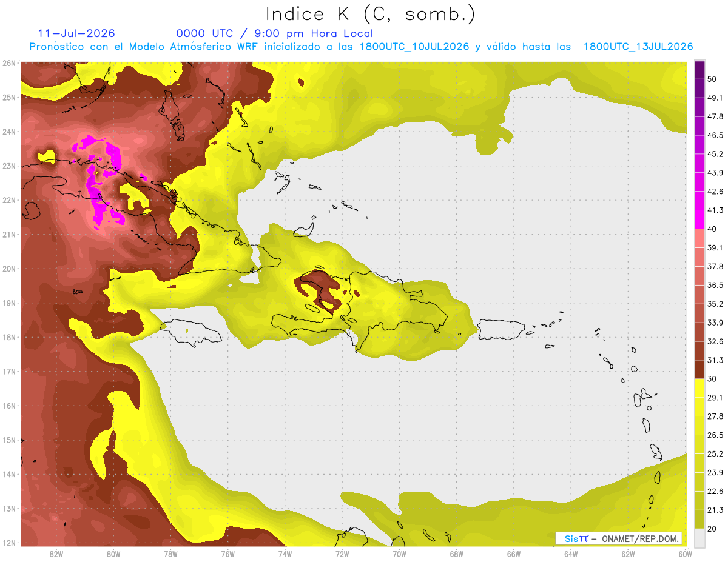Screen dimensions: 728x562
Task: Pick the olive colorbar segment between 20 and 21.3
Action: [699, 519]
